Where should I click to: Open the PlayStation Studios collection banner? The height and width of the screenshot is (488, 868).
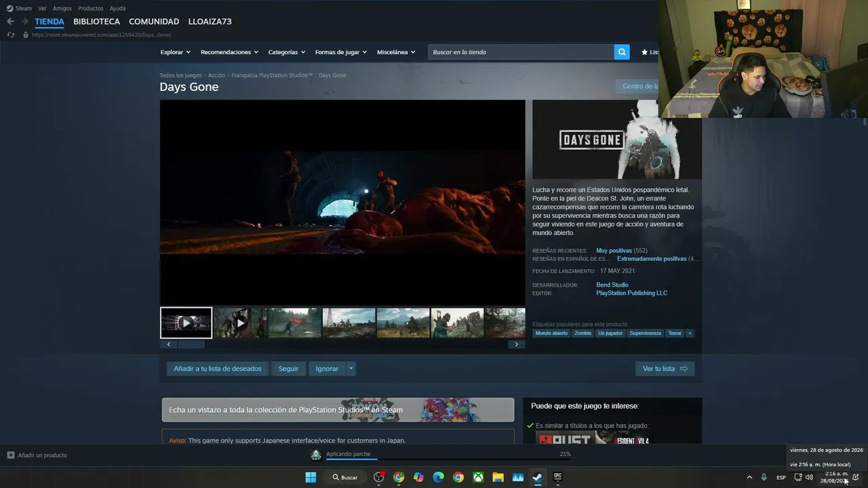338,409
